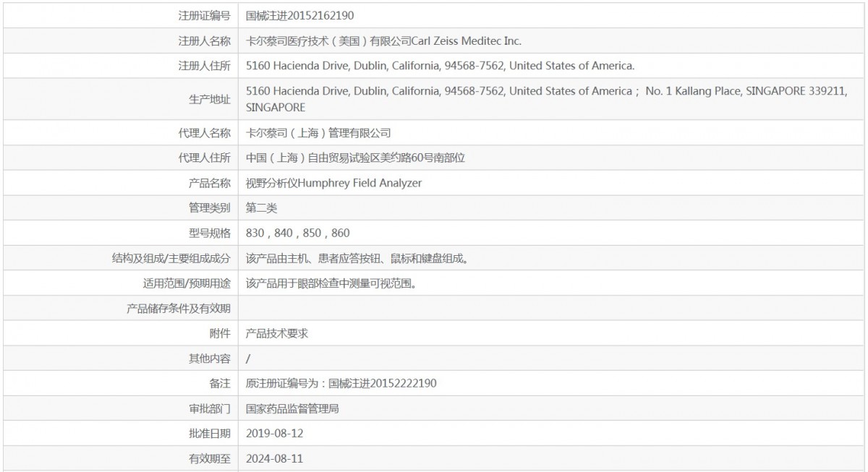Image resolution: width=868 pixels, height=472 pixels.
Task: Select agent name 卡尔蔡司（上海）管理有限公司
Action: [318, 133]
